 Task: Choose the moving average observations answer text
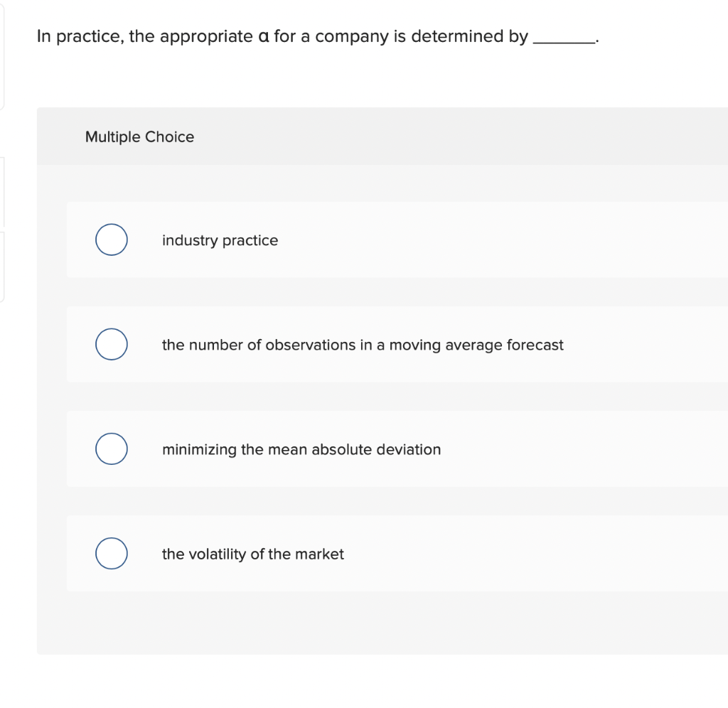pyautogui.click(x=363, y=345)
